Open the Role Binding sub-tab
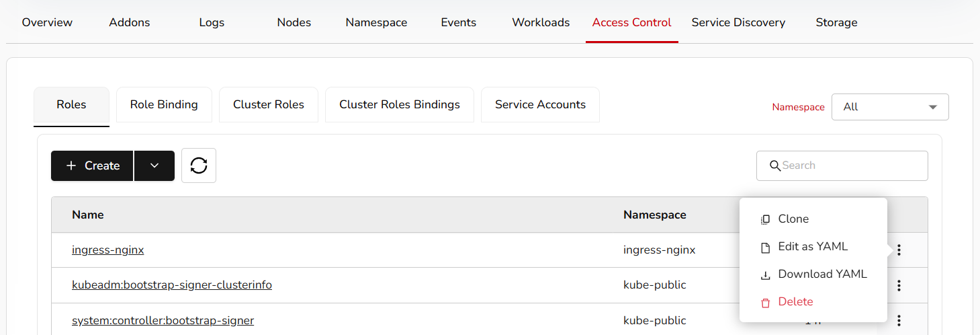Viewport: 980px width, 335px height. coord(164,105)
